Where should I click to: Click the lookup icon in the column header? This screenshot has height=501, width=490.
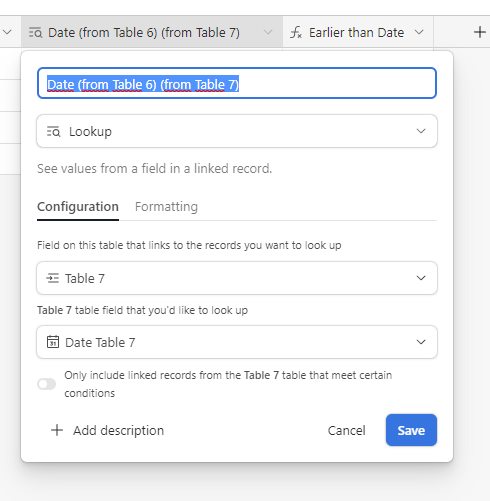pos(35,33)
